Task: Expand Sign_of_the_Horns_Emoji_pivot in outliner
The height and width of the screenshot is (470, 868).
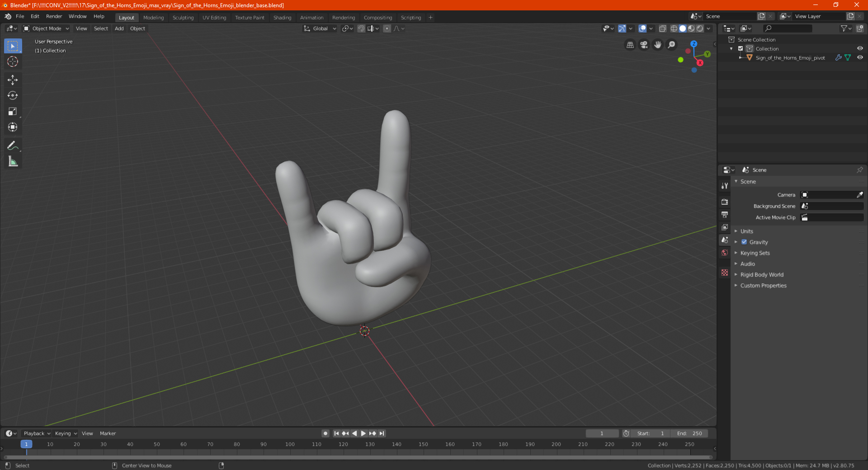Action: click(x=741, y=57)
